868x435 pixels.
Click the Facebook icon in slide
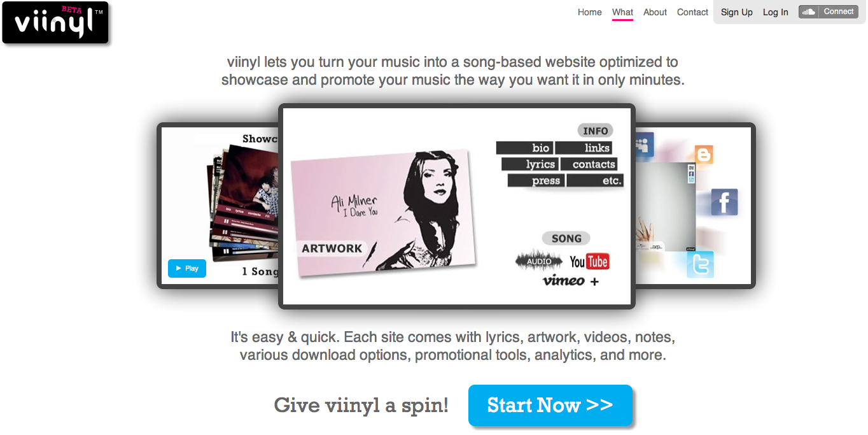pyautogui.click(x=724, y=203)
